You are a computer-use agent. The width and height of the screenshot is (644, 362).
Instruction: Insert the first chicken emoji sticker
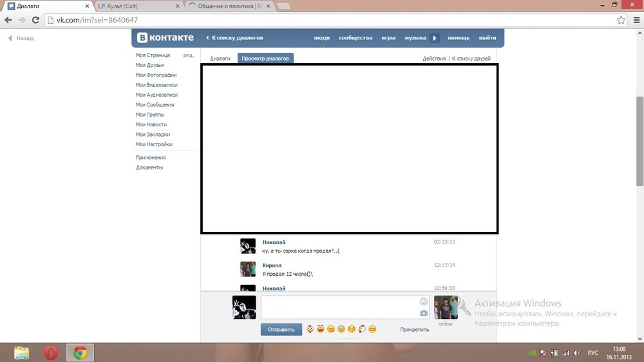pos(310,329)
